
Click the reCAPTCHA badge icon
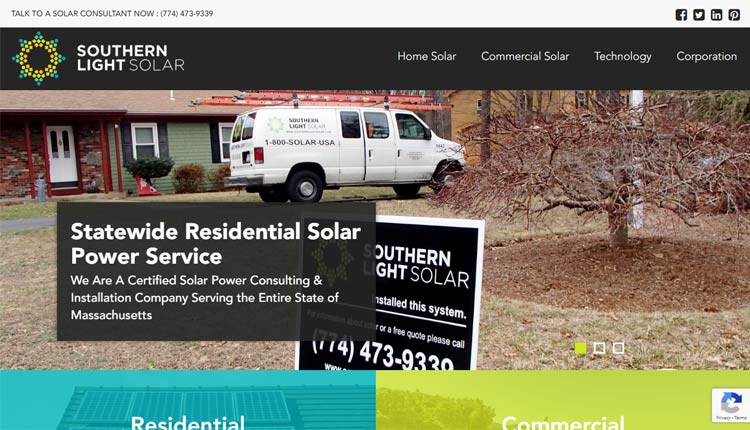point(730,402)
